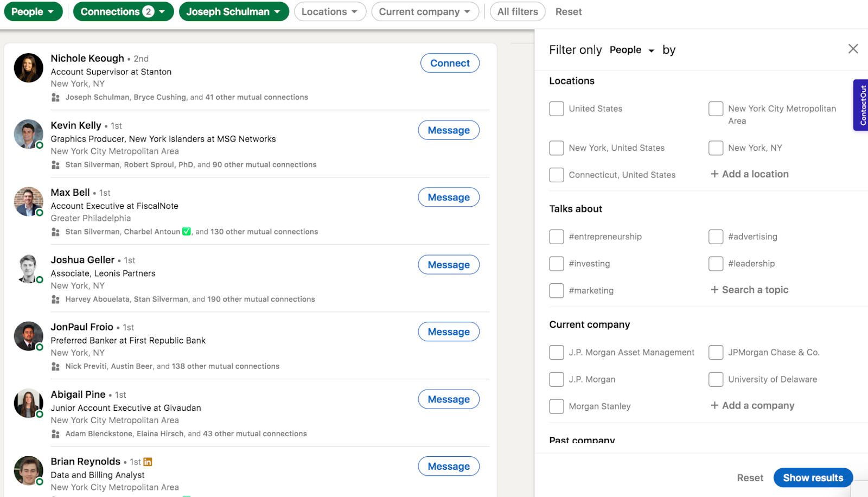868x497 pixels.
Task: Click the mutual connections icon under Abigail Pine
Action: 55,434
